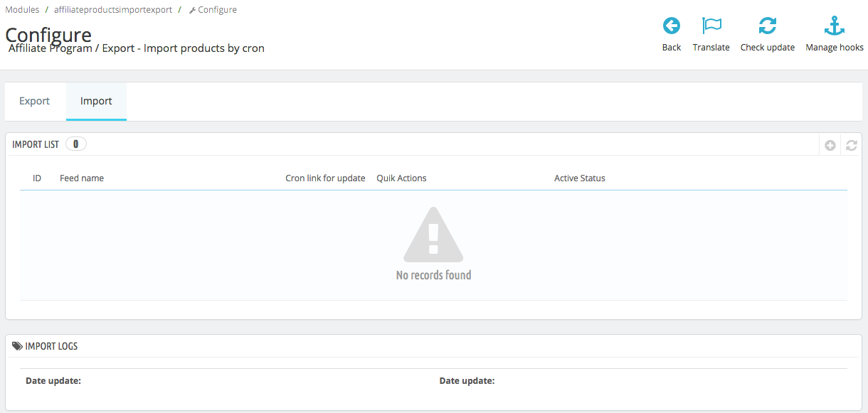This screenshot has height=413, width=868.
Task: Click the wrench Configure breadcrumb icon
Action: [x=192, y=10]
